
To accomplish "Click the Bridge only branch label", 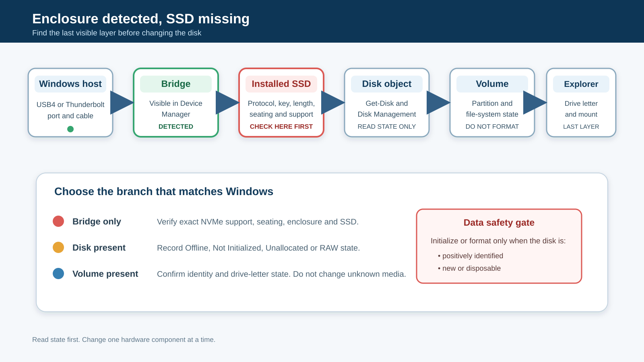I will [x=97, y=222].
